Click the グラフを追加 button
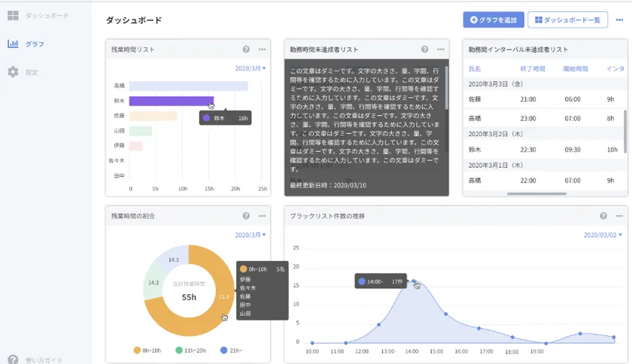Screen dimensions: 632x364 pos(493,20)
